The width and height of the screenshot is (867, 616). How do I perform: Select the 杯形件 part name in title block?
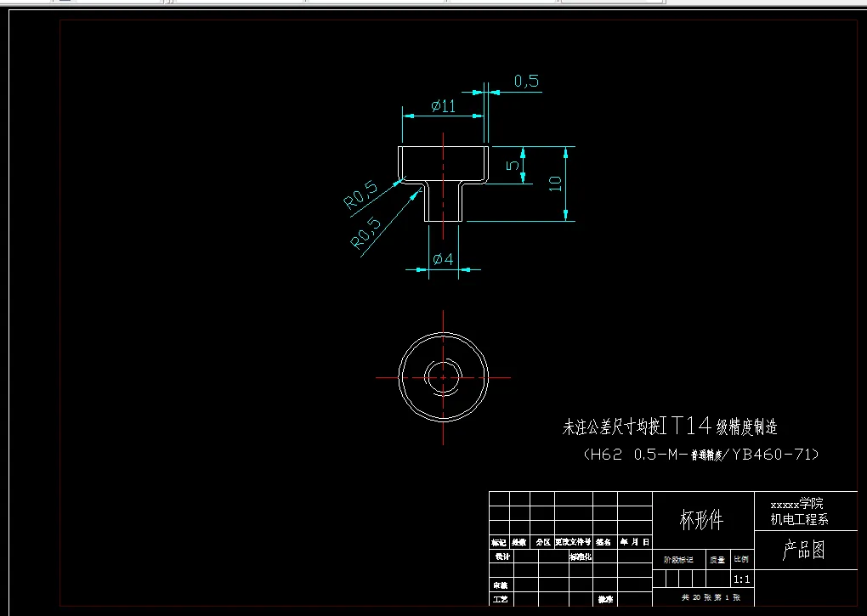click(x=701, y=520)
